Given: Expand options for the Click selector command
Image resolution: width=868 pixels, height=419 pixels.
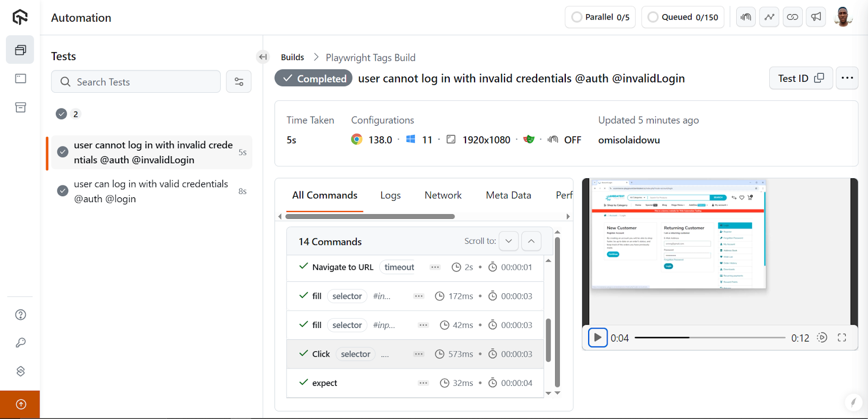Looking at the screenshot, I should point(419,354).
